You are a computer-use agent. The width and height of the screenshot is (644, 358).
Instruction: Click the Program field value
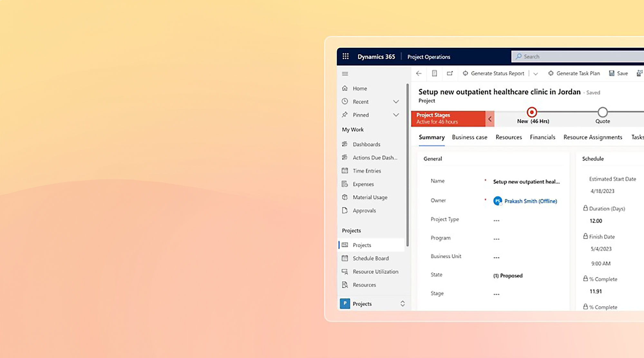(x=496, y=239)
